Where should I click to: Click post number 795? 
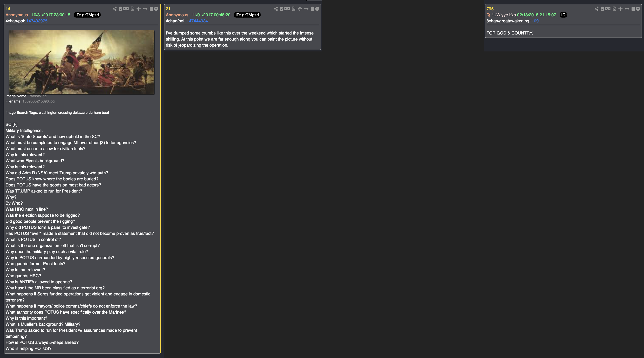point(490,9)
